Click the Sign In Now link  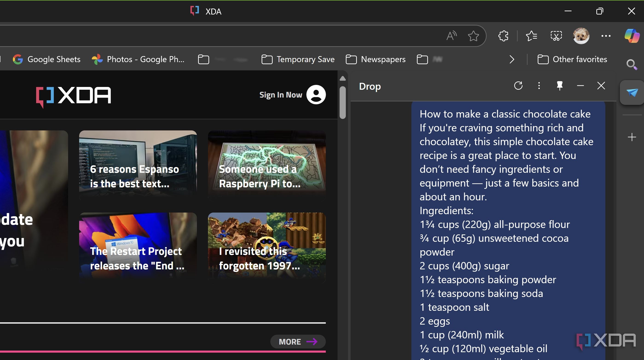point(280,95)
